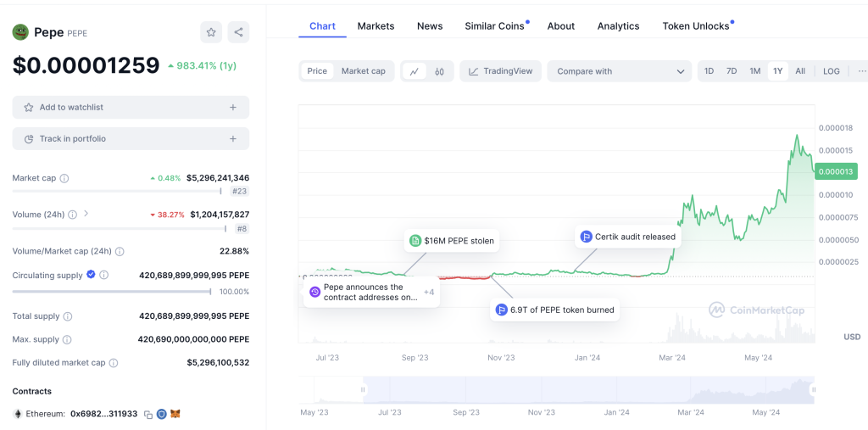
Task: Open the TradingView chart button
Action: 500,71
